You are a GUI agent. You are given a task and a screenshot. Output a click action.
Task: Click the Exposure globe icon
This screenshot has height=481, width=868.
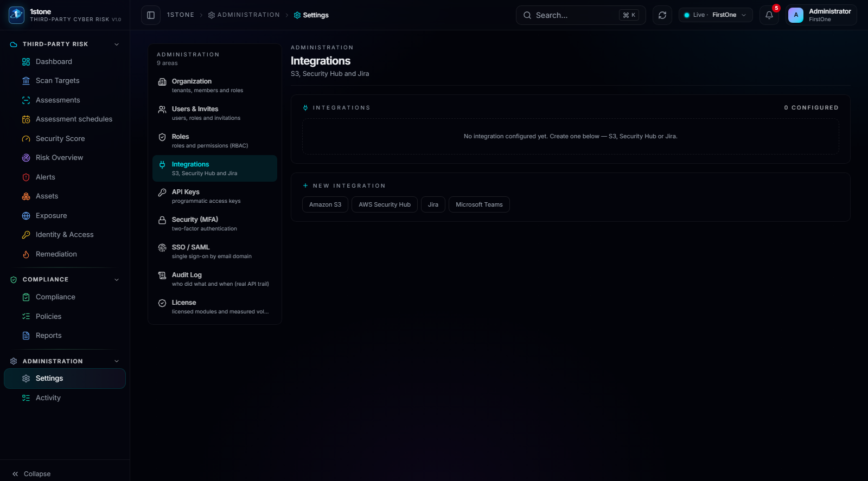coord(26,216)
